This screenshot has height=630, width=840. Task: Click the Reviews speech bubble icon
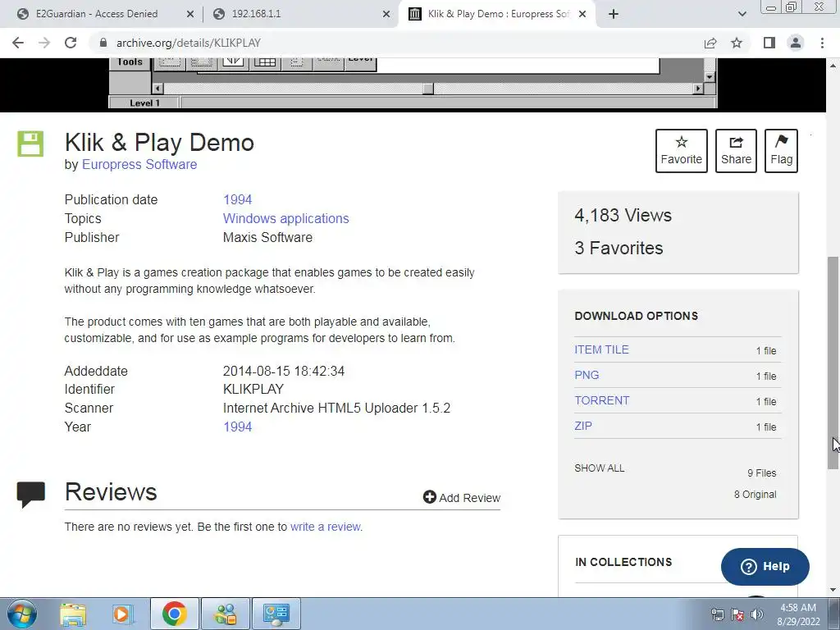[x=30, y=494]
